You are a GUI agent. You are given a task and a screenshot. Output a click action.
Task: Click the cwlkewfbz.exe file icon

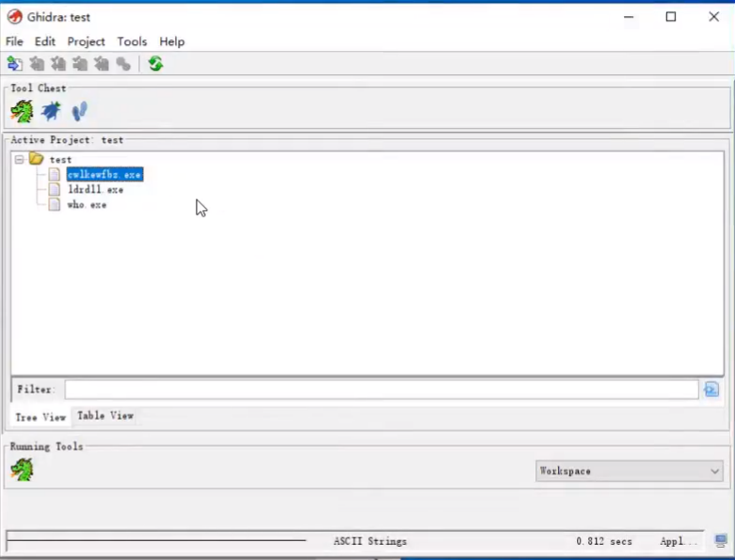click(55, 174)
